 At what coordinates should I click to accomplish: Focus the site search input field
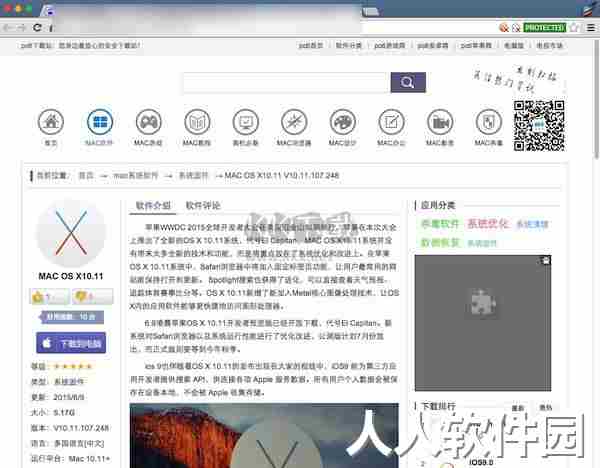pyautogui.click(x=286, y=82)
